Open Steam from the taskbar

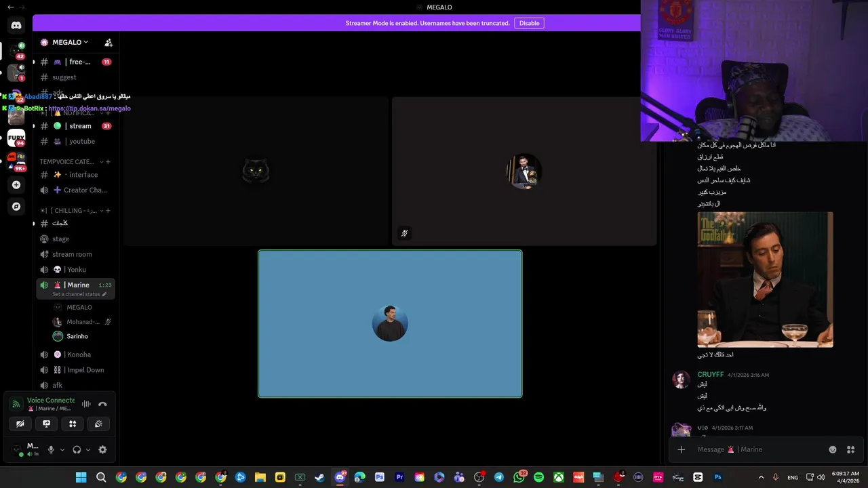(319, 477)
